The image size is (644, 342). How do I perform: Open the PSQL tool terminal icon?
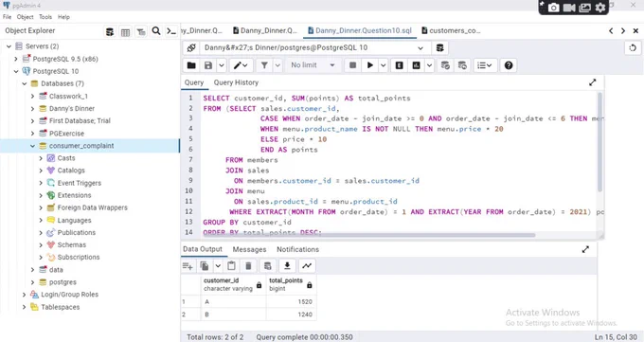171,31
